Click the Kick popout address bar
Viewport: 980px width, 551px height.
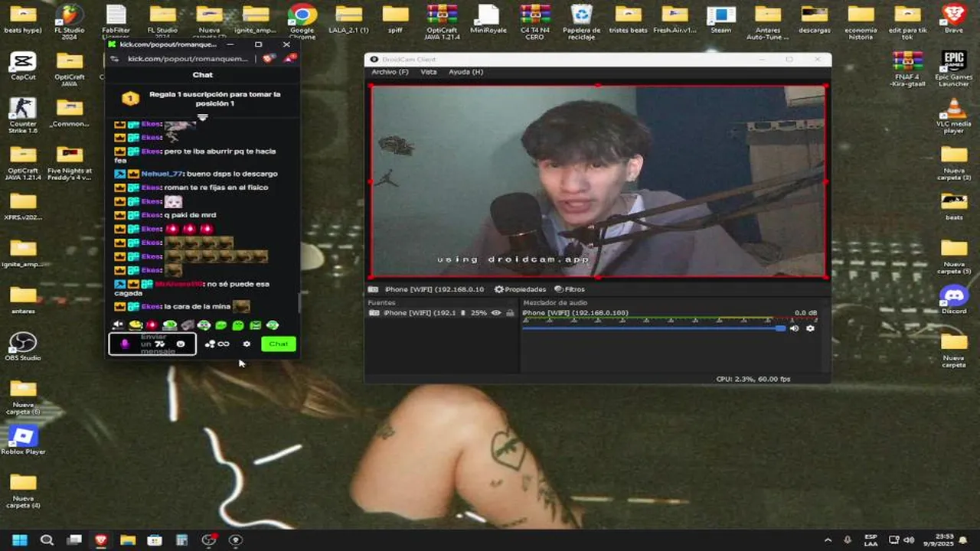(188, 59)
